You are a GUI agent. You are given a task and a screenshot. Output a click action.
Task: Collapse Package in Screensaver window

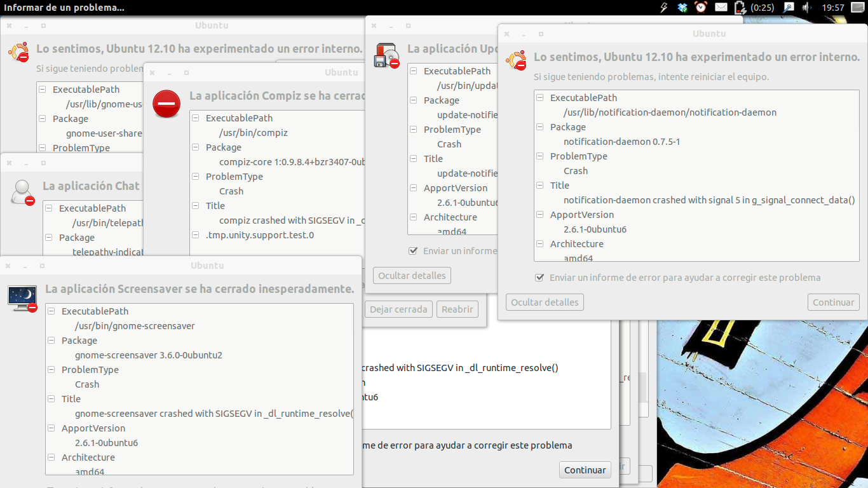51,341
